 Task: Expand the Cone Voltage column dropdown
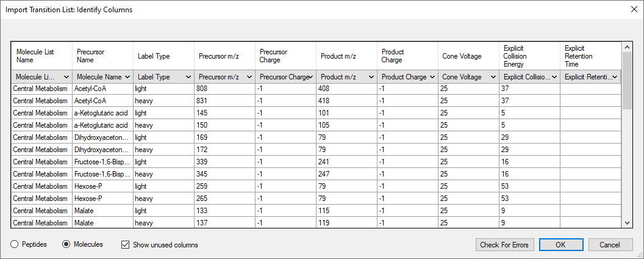point(468,77)
